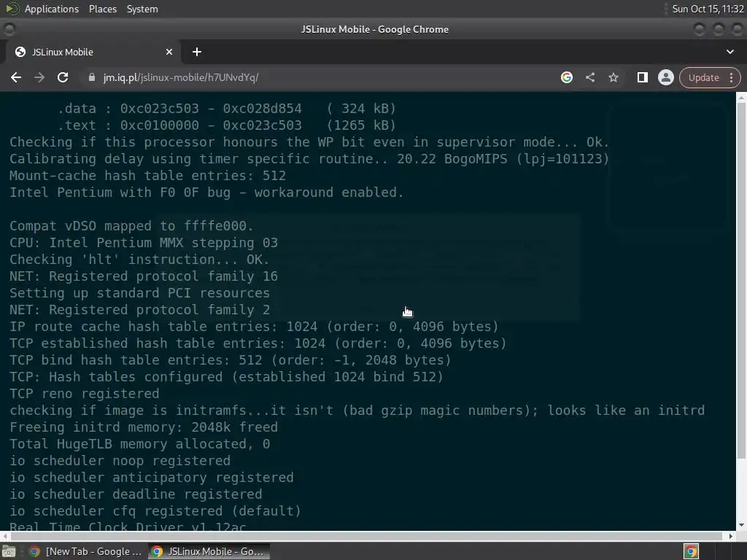Click Chrome tray icon in bottom panel

click(691, 551)
